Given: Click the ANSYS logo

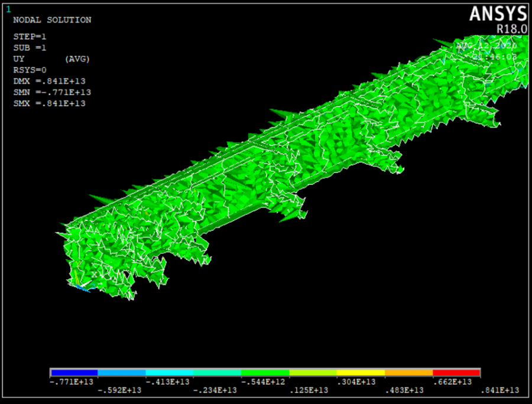Looking at the screenshot, I should [x=498, y=14].
